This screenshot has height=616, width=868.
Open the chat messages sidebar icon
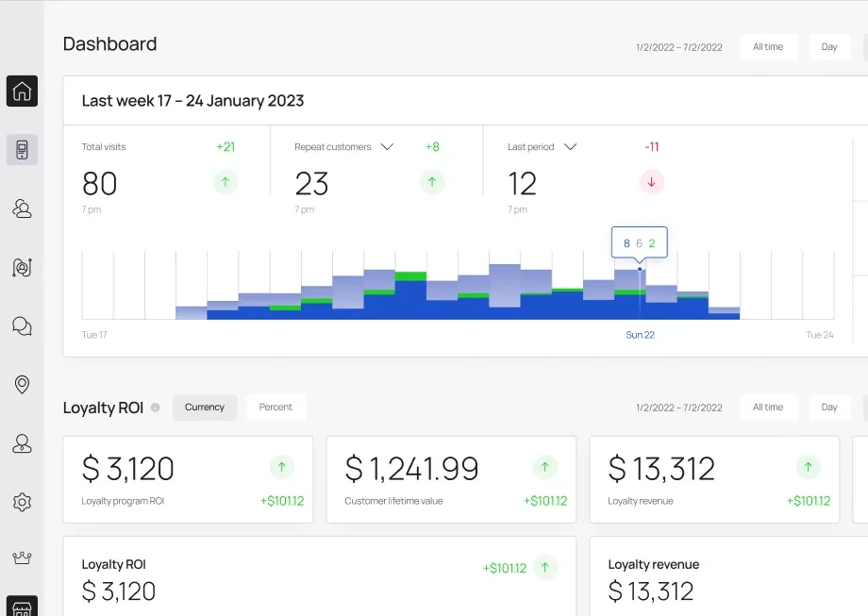22,326
